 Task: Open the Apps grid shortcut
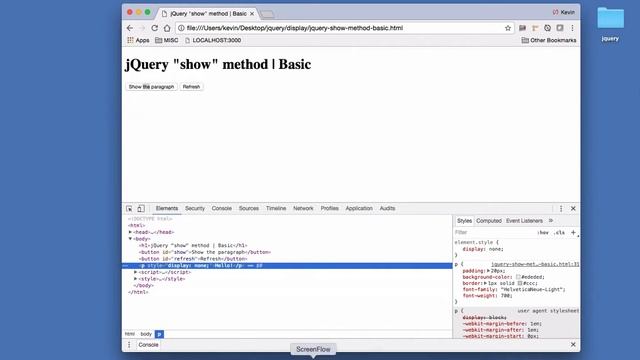pyautogui.click(x=138, y=40)
